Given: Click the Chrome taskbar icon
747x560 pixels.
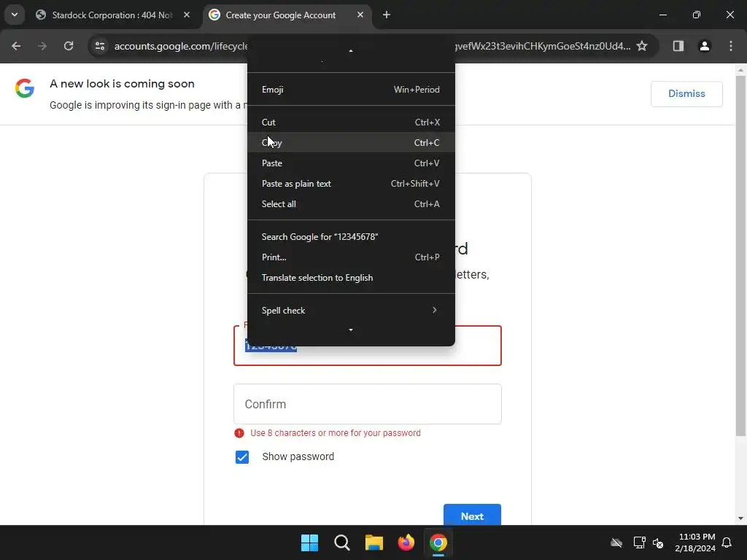Looking at the screenshot, I should click(438, 542).
